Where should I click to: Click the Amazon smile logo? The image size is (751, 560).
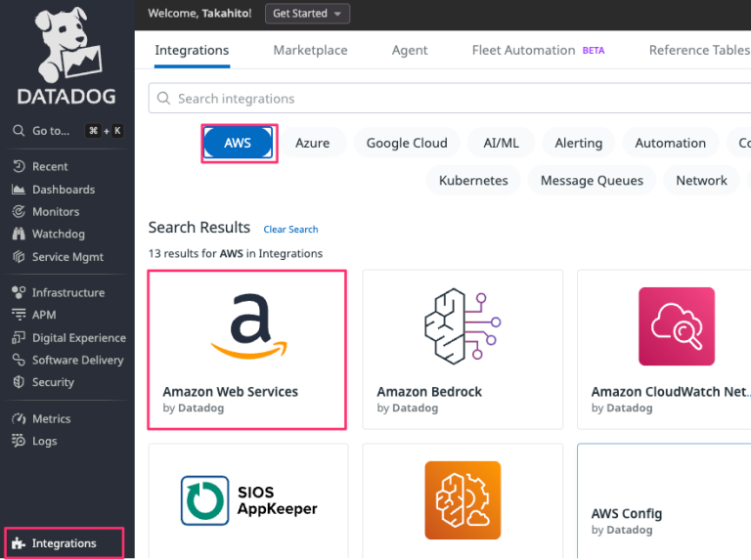tap(249, 326)
